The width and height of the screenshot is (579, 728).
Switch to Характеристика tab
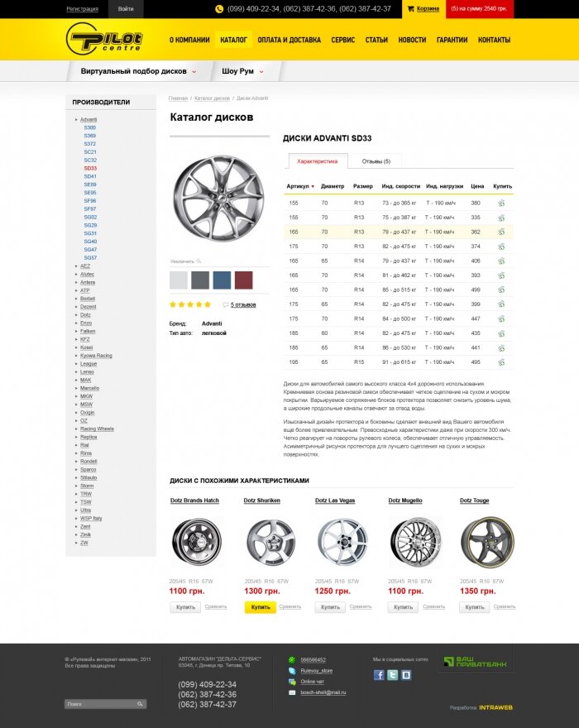click(318, 161)
